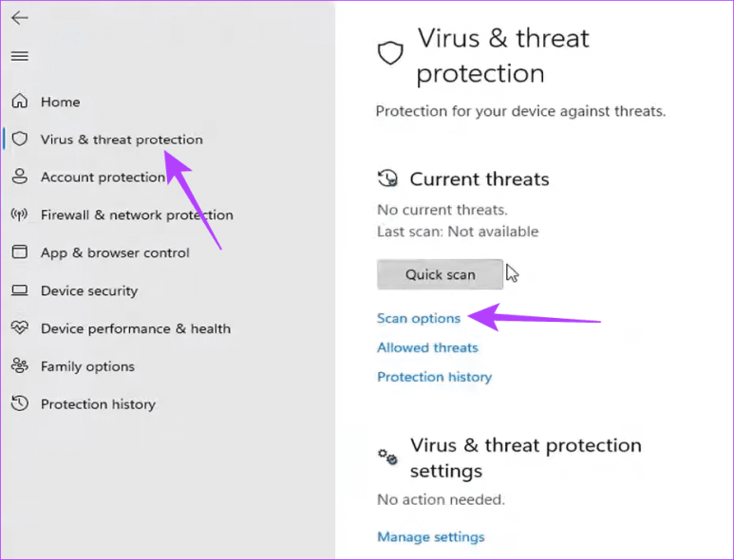This screenshot has width=734, height=560.
Task: Click the Firewall & network antenna icon
Action: 19,215
